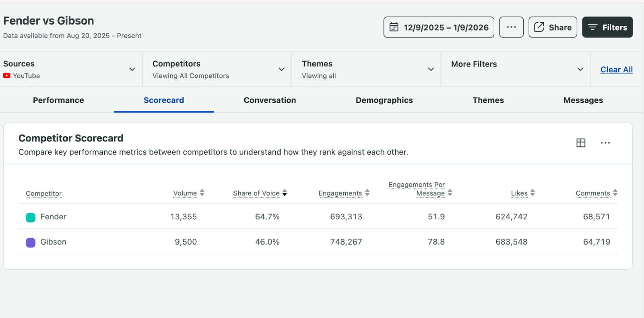The height and width of the screenshot is (318, 644).
Task: Click the table view icon in Competitor Scorecard
Action: point(580,143)
